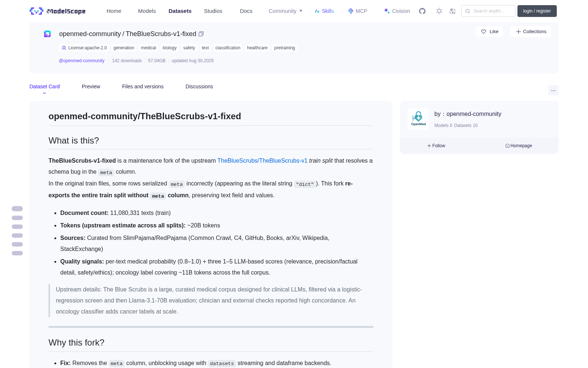Click the 'Why this fork?' heading

76,343
